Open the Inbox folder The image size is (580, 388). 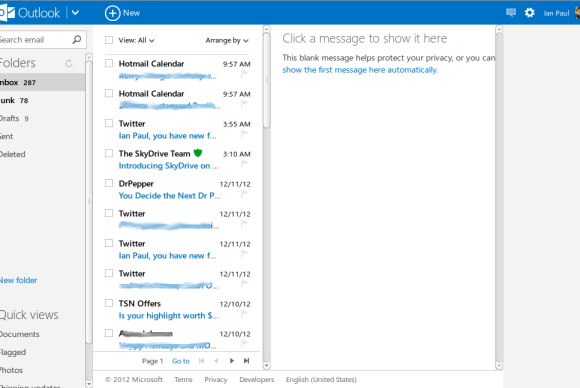42,82
